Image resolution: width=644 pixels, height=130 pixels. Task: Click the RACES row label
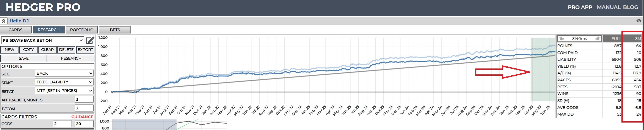(564, 80)
